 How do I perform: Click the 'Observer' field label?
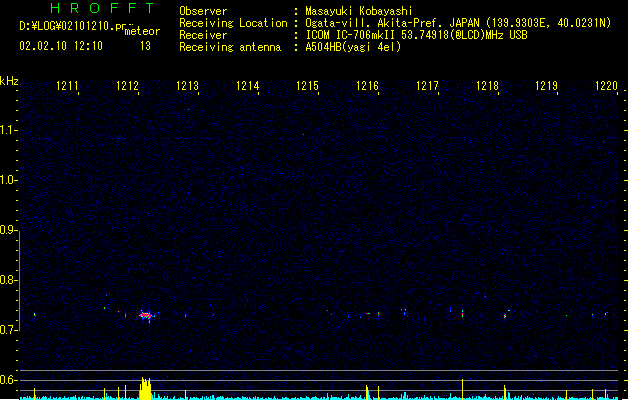pyautogui.click(x=203, y=11)
